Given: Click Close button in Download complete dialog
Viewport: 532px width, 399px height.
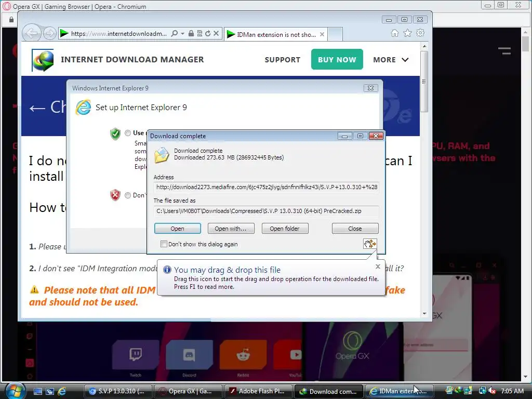Looking at the screenshot, I should (355, 229).
